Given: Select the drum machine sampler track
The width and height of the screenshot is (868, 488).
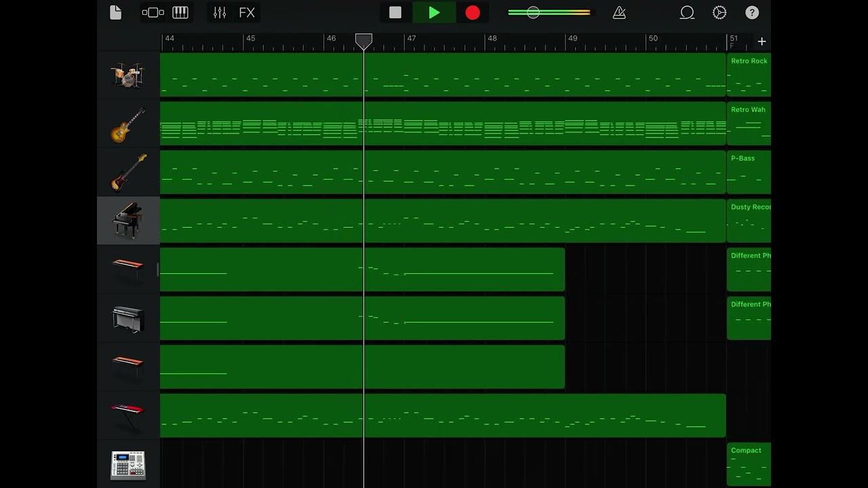Looking at the screenshot, I should tap(128, 465).
